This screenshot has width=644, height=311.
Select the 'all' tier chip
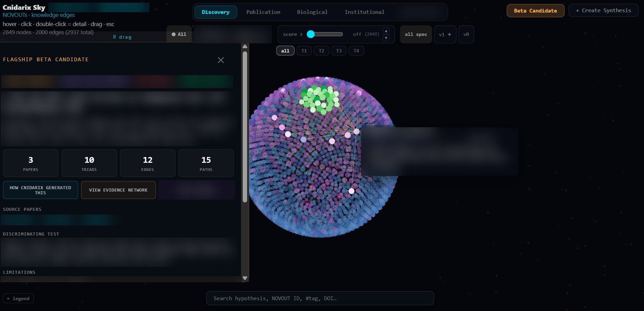285,51
